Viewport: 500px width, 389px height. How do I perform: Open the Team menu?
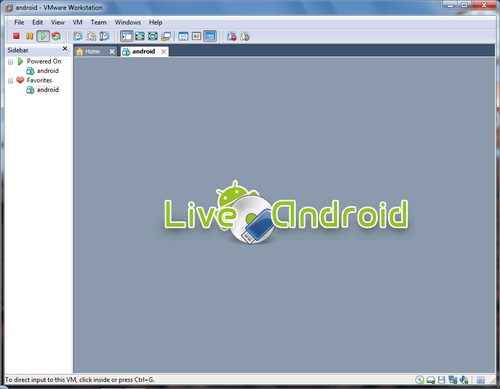[99, 22]
